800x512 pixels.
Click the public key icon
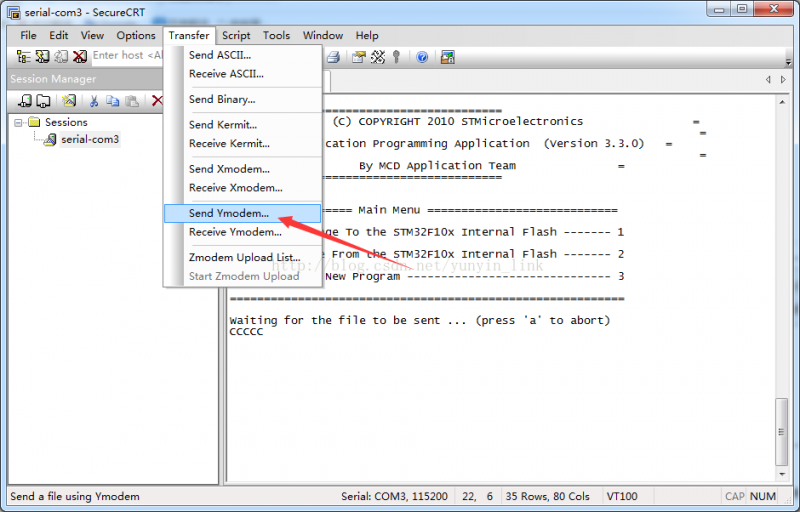click(396, 57)
